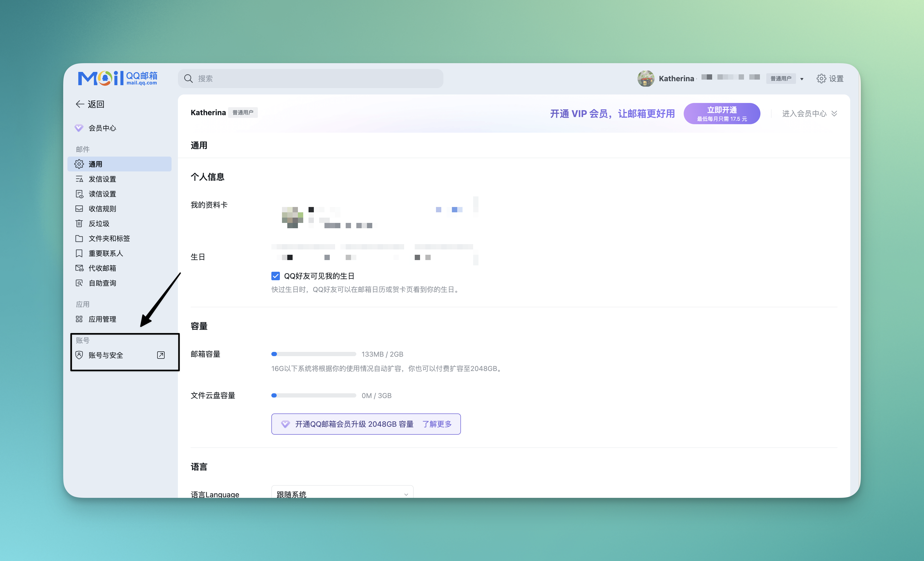Click the 搜索 search input field
This screenshot has width=924, height=561.
pos(310,78)
